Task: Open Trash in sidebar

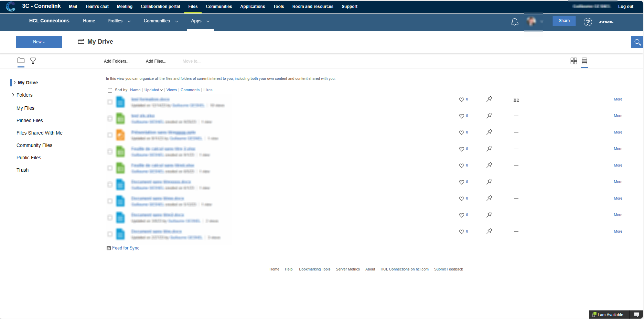Action: click(x=22, y=170)
